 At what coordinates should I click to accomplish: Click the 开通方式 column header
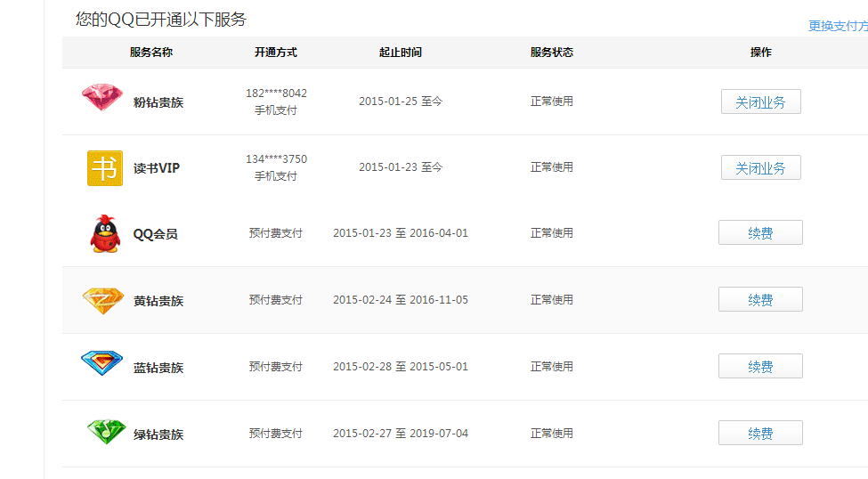click(x=276, y=52)
